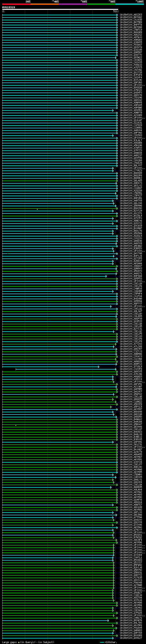Screen dimensions: 146x644
Task: Click the red 20% segment of color scale
Action: pyautogui.click(x=16, y=4)
